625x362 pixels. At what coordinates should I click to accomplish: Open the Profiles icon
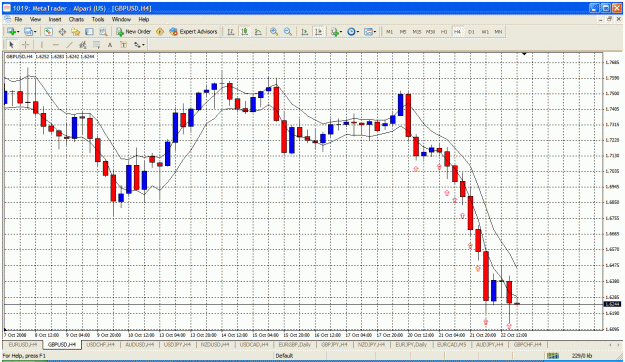pos(28,31)
